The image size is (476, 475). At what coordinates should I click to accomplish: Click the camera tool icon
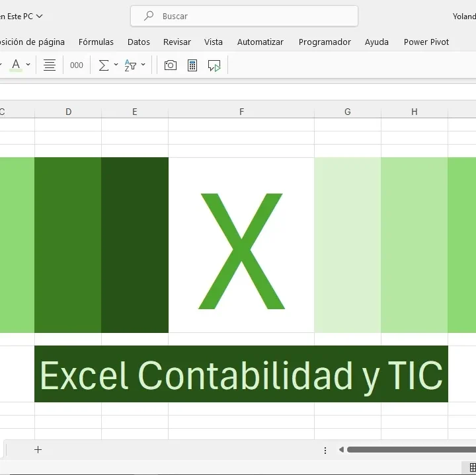point(171,65)
